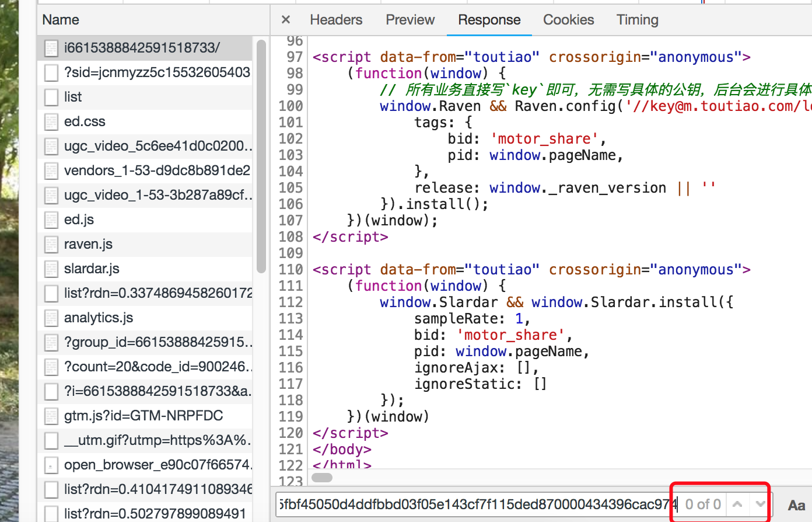This screenshot has height=522, width=812.
Task: Click the document icon beside i6615388842591518733/
Action: 51,48
